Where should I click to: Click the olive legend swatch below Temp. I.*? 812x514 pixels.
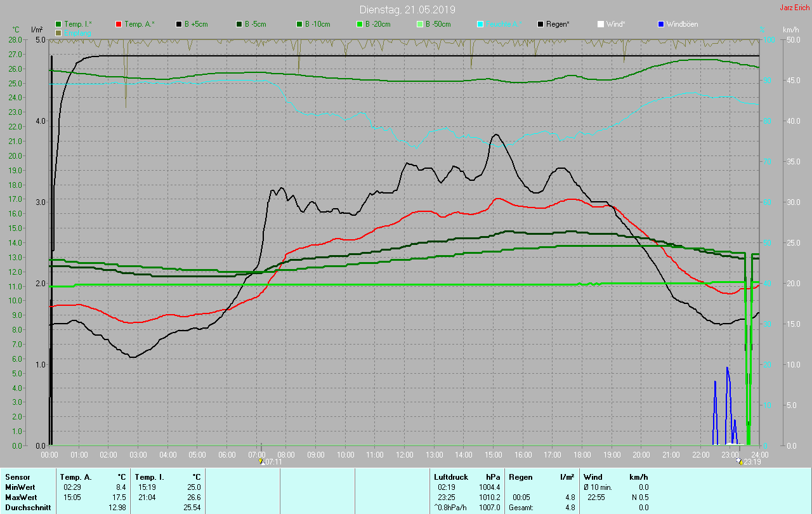(x=58, y=32)
